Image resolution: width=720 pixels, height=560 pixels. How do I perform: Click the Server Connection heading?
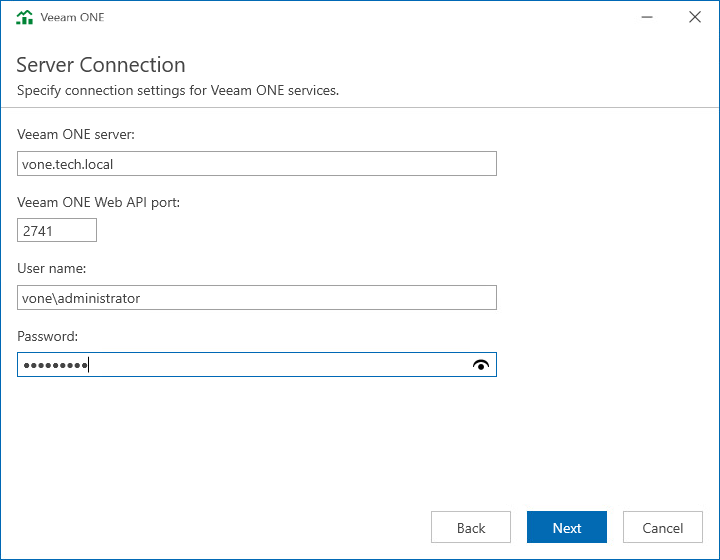click(x=101, y=65)
